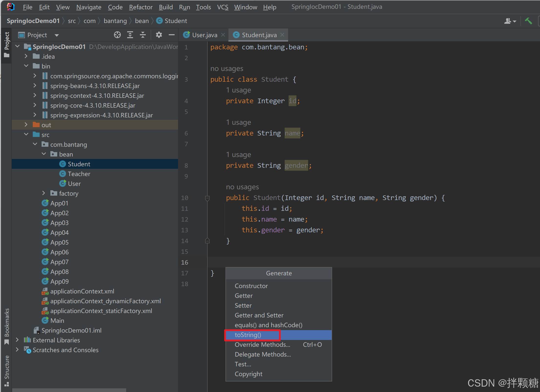Viewport: 540px width, 392px height.
Task: Open the Refactor menu
Action: [x=141, y=7]
